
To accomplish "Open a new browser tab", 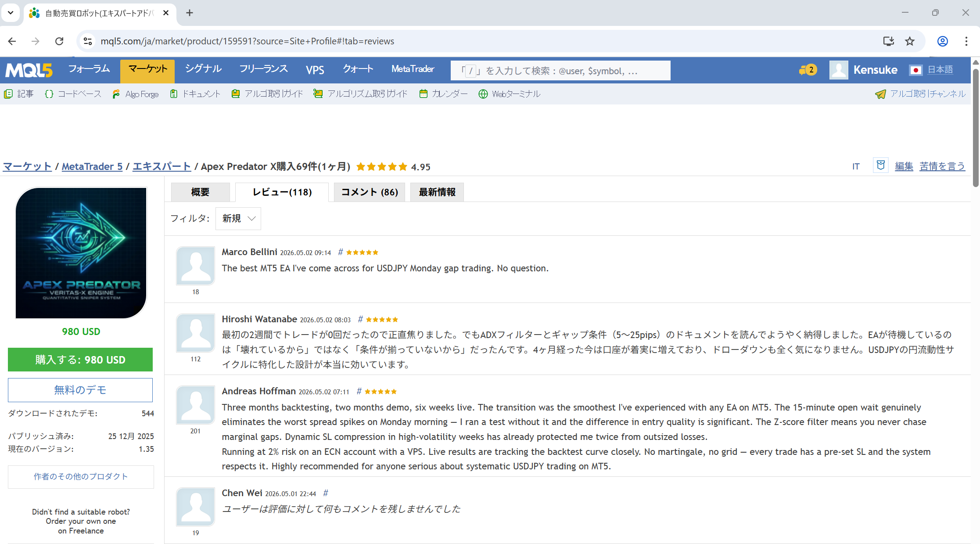I will click(190, 13).
